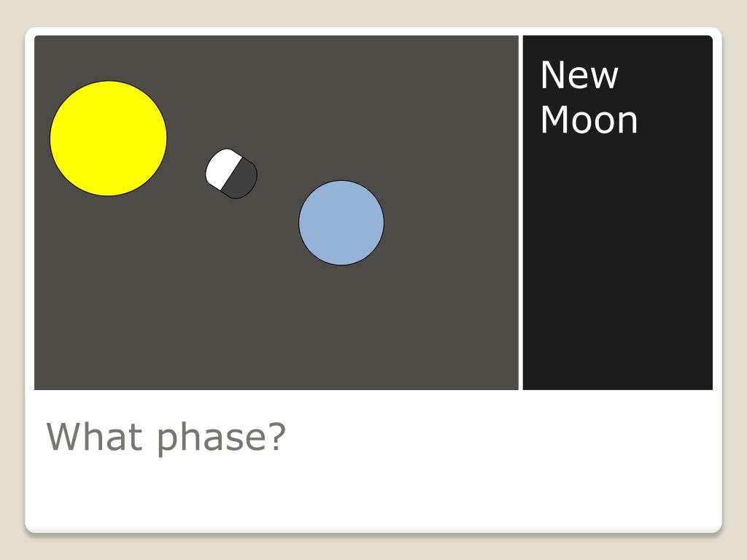The height and width of the screenshot is (560, 747).
Task: Click the word "New" in the side panel
Action: (x=579, y=75)
